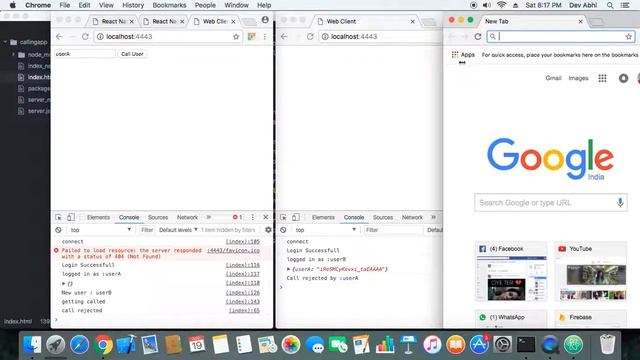Select element inspector in left DevTools

point(58,217)
